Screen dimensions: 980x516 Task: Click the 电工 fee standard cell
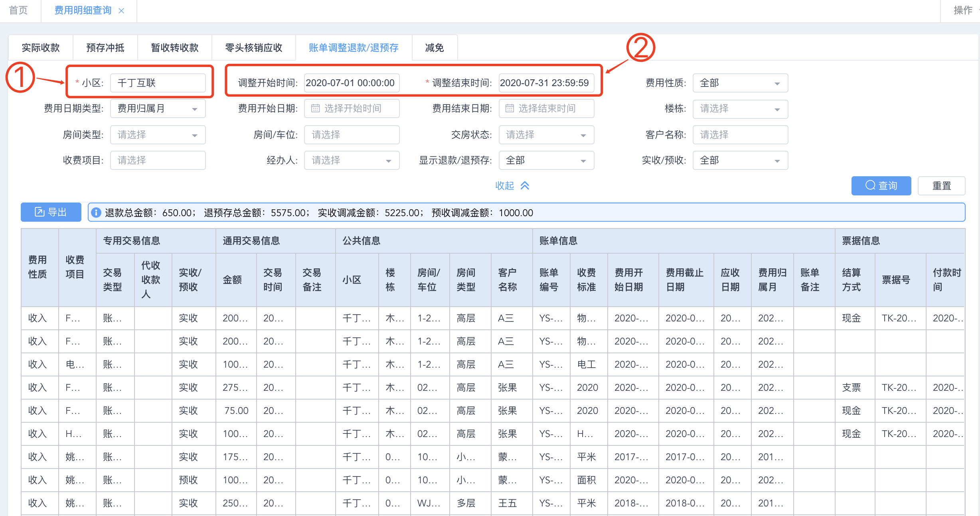589,364
